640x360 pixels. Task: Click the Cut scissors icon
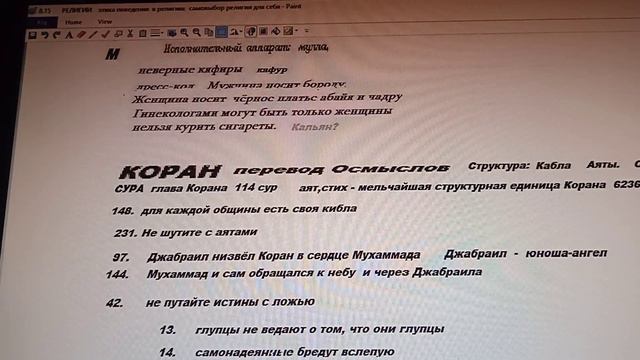pyautogui.click(x=130, y=33)
